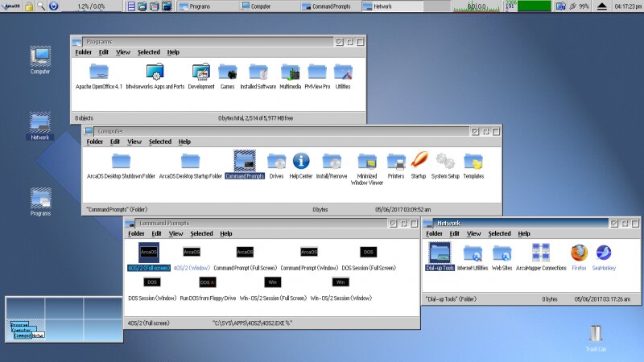The width and height of the screenshot is (644, 362).
Task: Open Folder menu in Programs window
Action: coord(83,52)
